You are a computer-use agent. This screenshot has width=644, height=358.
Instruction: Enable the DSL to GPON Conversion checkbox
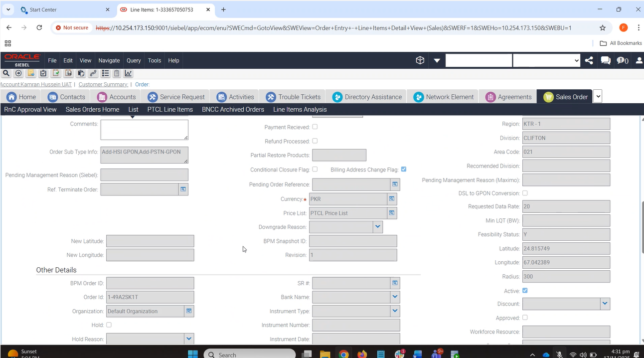tap(525, 193)
